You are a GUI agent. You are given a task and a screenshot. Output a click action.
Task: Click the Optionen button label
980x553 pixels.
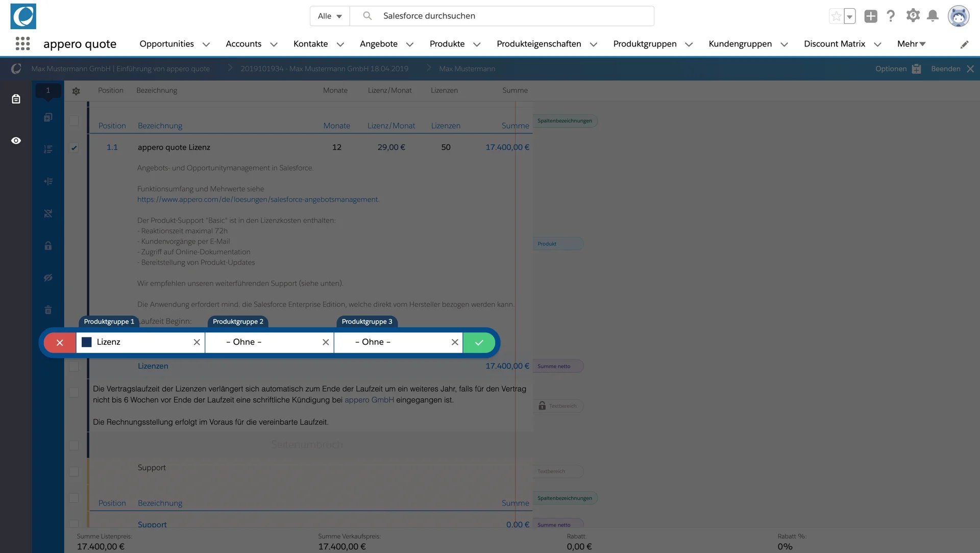pyautogui.click(x=891, y=69)
